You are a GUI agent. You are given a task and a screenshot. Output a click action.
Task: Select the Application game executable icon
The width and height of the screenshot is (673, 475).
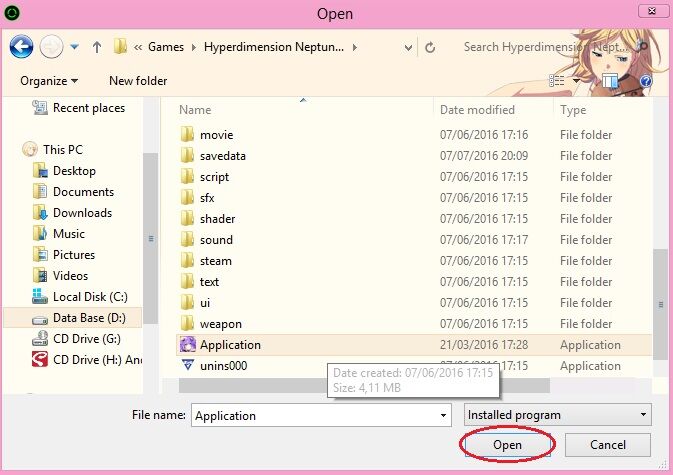[x=188, y=345]
